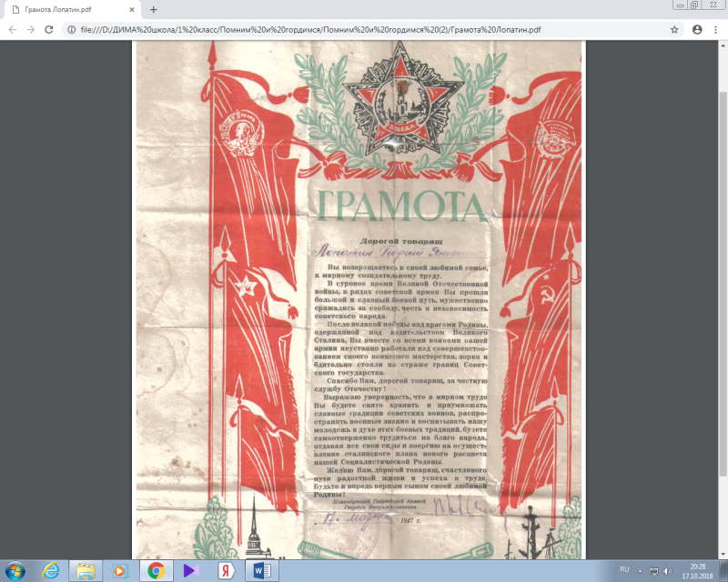
Task: Switch to Microsoft Word in taskbar
Action: point(262,570)
